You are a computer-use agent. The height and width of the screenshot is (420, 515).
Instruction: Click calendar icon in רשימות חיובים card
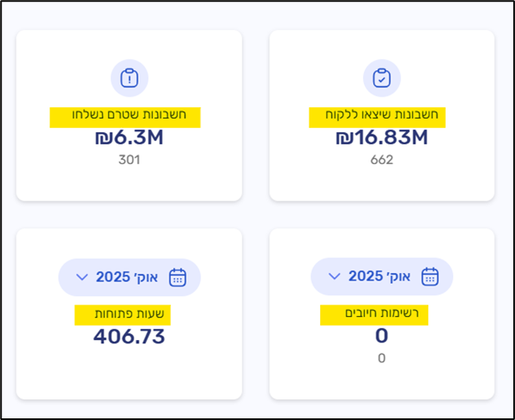coord(429,276)
